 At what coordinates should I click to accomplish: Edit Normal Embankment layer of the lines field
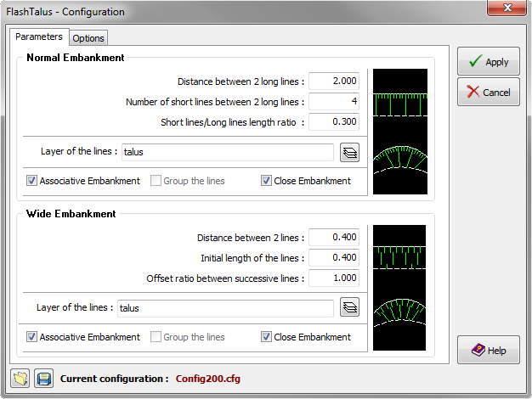[228, 152]
